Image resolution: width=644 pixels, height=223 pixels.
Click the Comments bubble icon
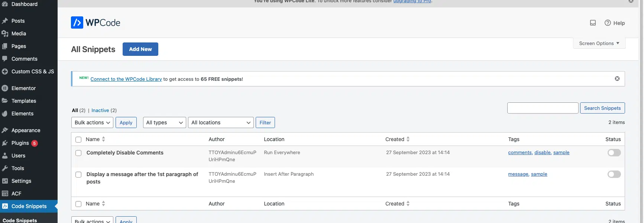(x=5, y=59)
